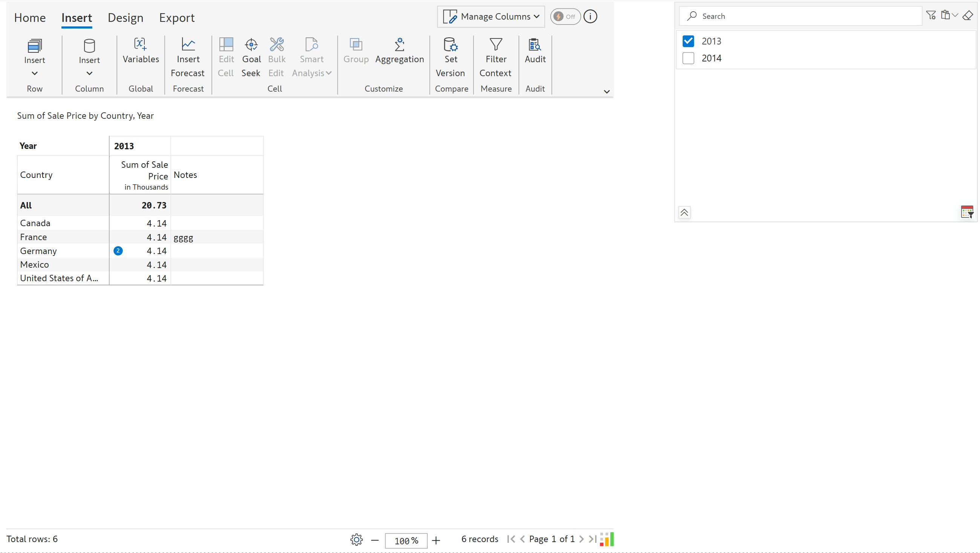
Task: Click the settings gear in status bar
Action: (x=357, y=539)
